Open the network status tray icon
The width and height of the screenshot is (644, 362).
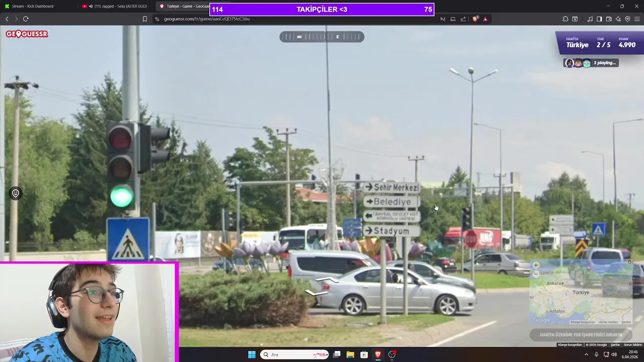click(606, 354)
